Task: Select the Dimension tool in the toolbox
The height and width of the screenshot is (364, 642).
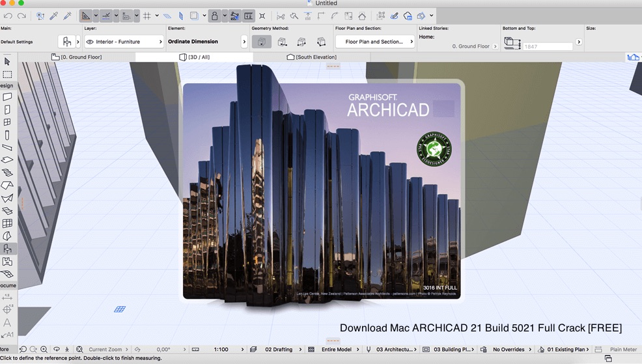Action: coord(7,296)
